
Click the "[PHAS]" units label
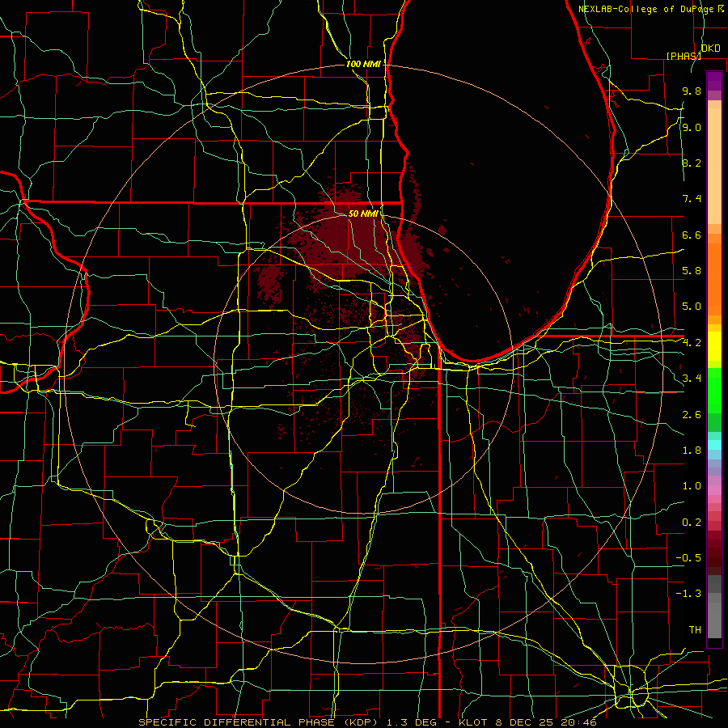(x=684, y=56)
